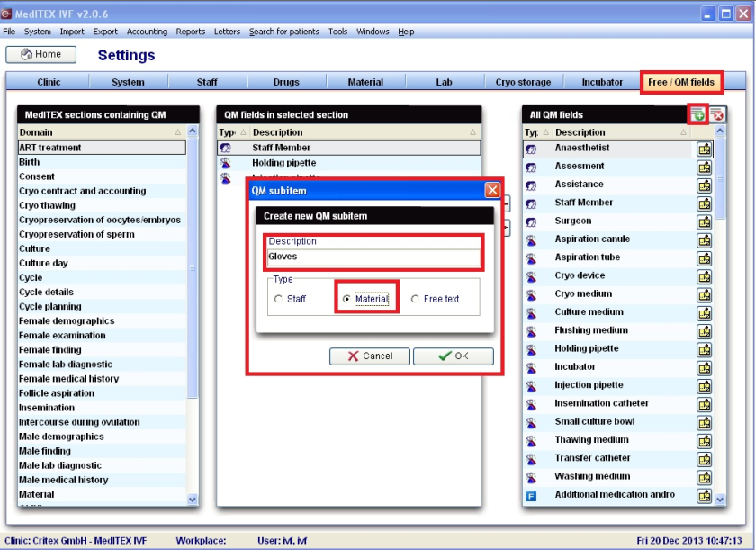Image resolution: width=756 pixels, height=550 pixels.
Task: Click OK to create the QM subitem
Action: (x=454, y=356)
